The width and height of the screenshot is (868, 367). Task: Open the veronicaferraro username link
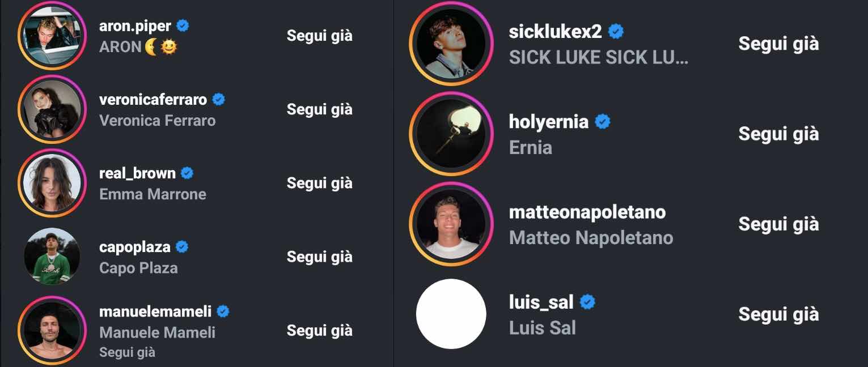(x=153, y=100)
